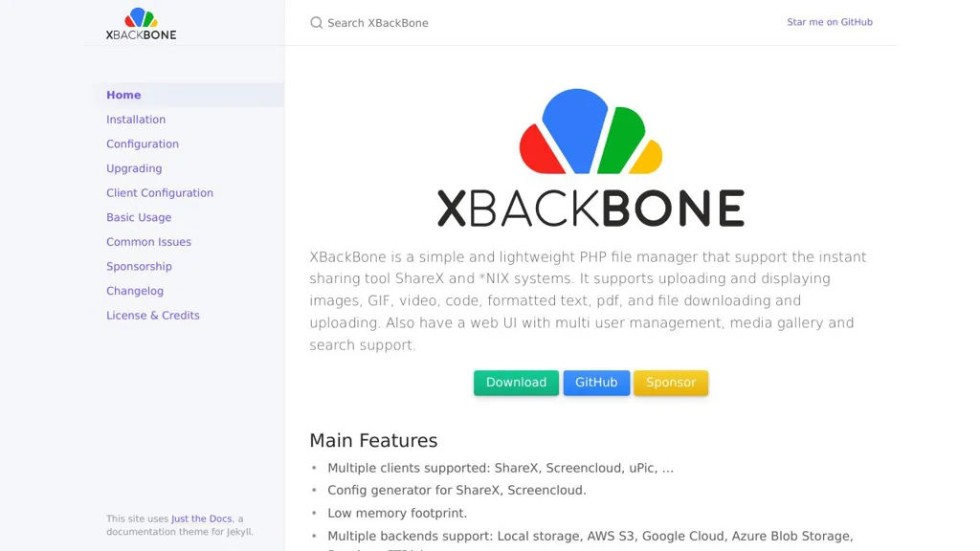This screenshot has height=551, width=980.
Task: Open the Client Configuration page
Action: tap(159, 192)
